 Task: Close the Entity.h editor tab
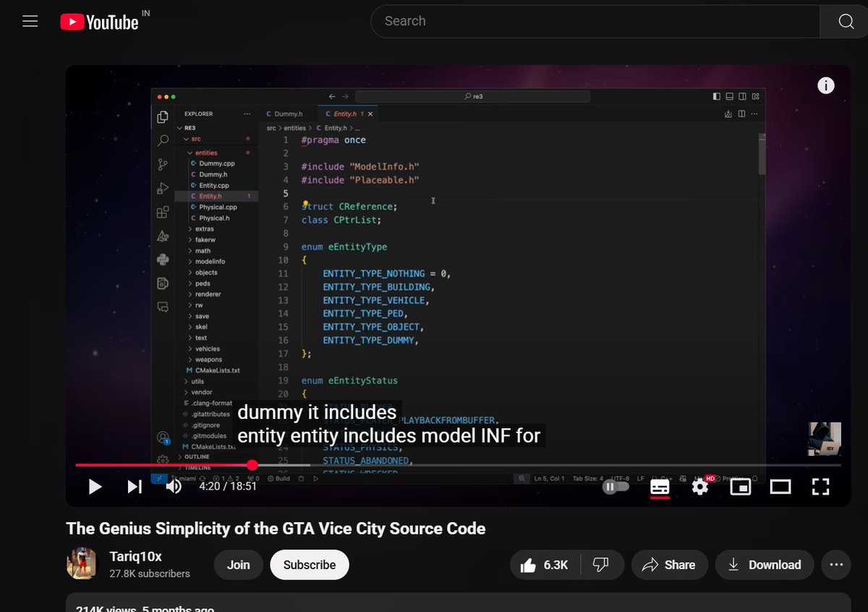click(371, 114)
